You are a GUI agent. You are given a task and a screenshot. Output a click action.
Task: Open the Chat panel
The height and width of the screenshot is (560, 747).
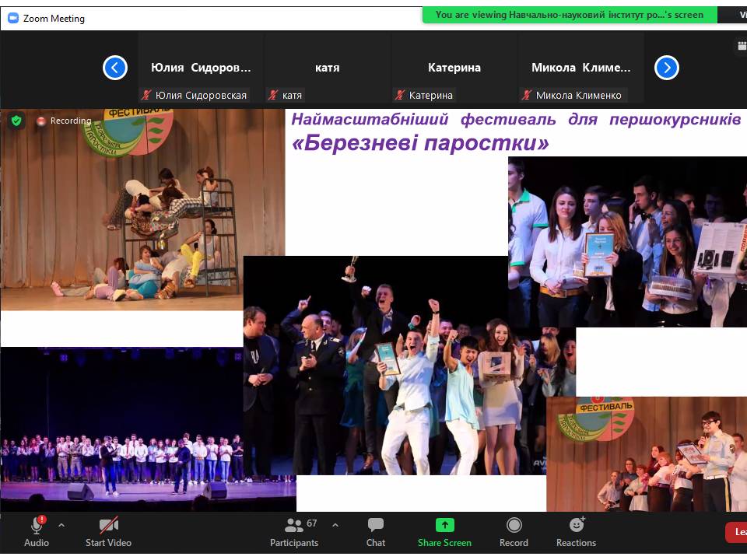(376, 530)
